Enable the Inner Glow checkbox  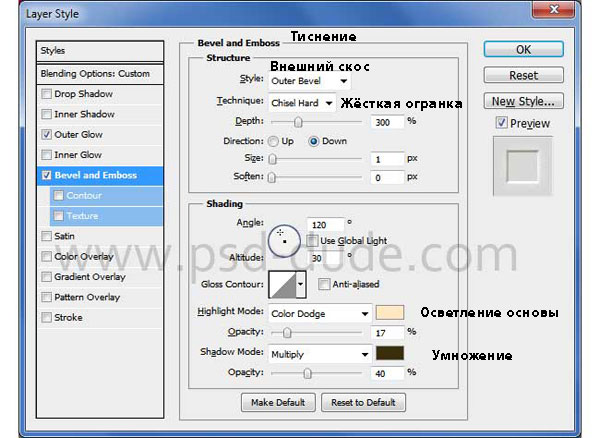click(x=47, y=155)
